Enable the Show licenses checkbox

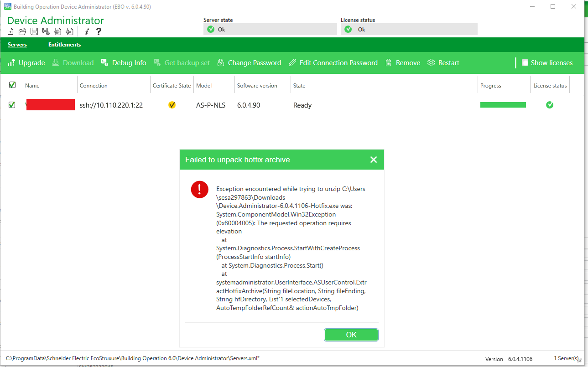point(525,63)
